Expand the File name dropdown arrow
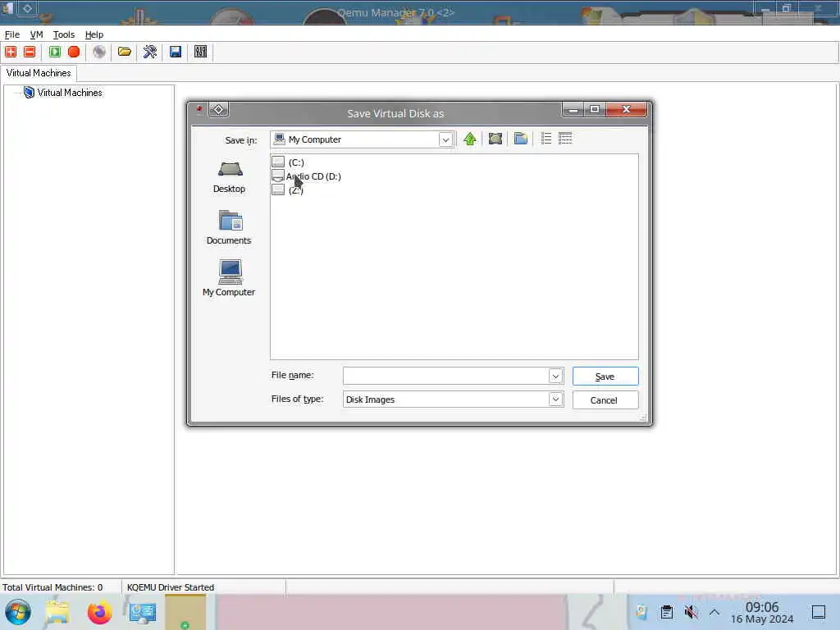 pyautogui.click(x=555, y=376)
